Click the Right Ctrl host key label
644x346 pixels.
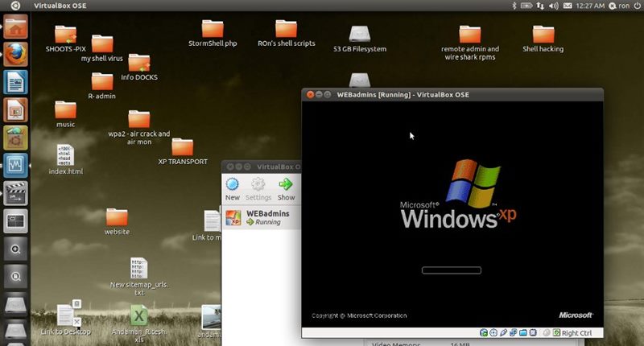tap(576, 333)
